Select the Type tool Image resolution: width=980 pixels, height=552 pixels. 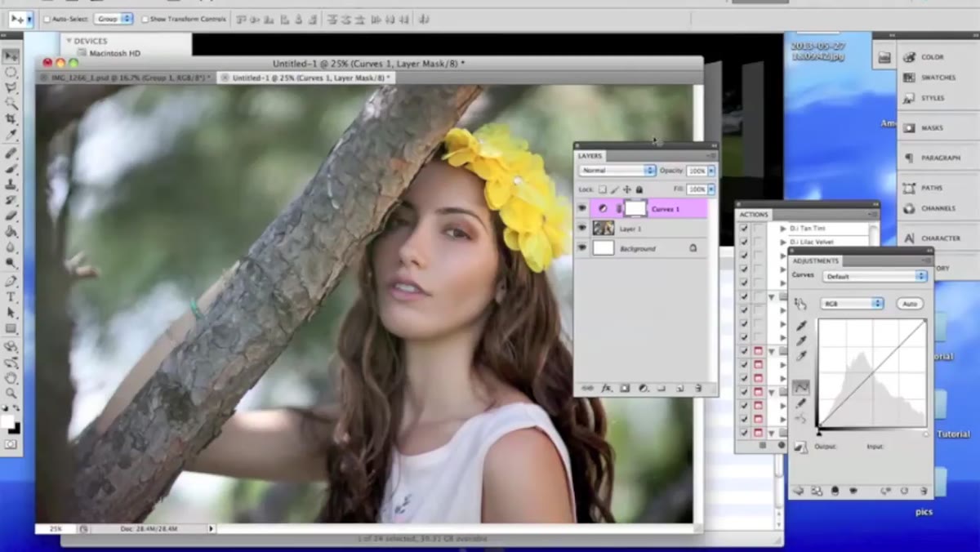(11, 296)
